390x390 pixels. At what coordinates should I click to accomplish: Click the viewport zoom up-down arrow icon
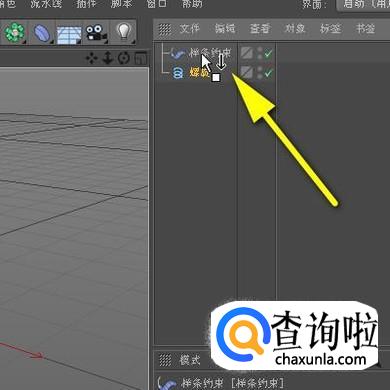[107, 58]
